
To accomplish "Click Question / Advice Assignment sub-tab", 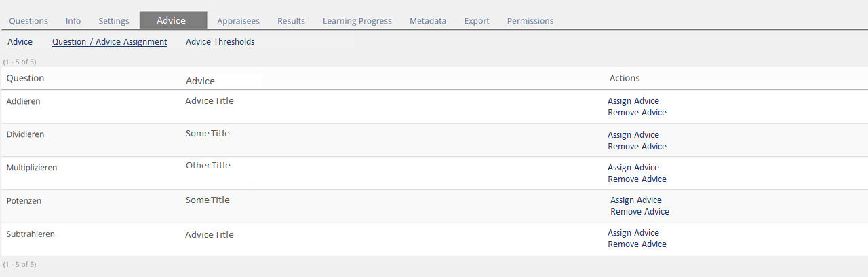I will coord(110,42).
